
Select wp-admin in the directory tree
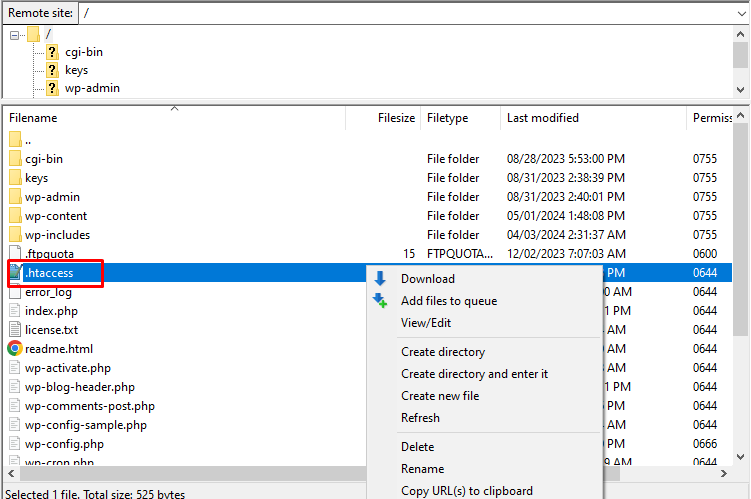(92, 88)
